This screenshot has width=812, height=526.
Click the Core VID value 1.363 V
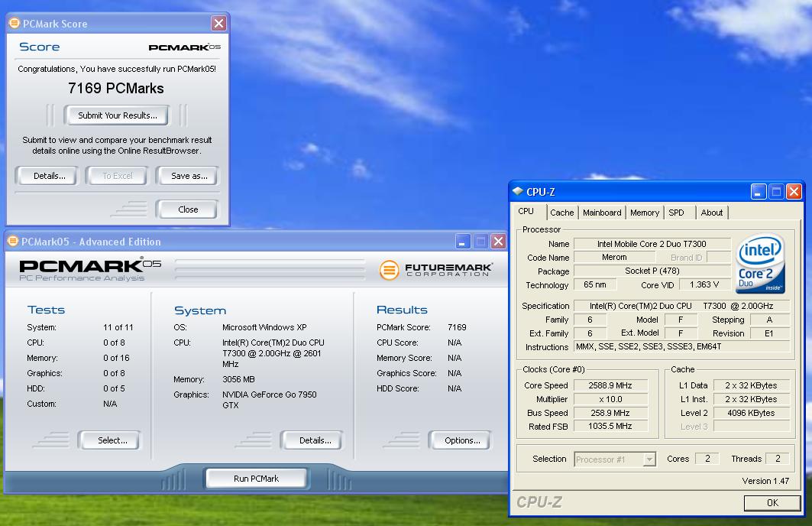pos(704,284)
